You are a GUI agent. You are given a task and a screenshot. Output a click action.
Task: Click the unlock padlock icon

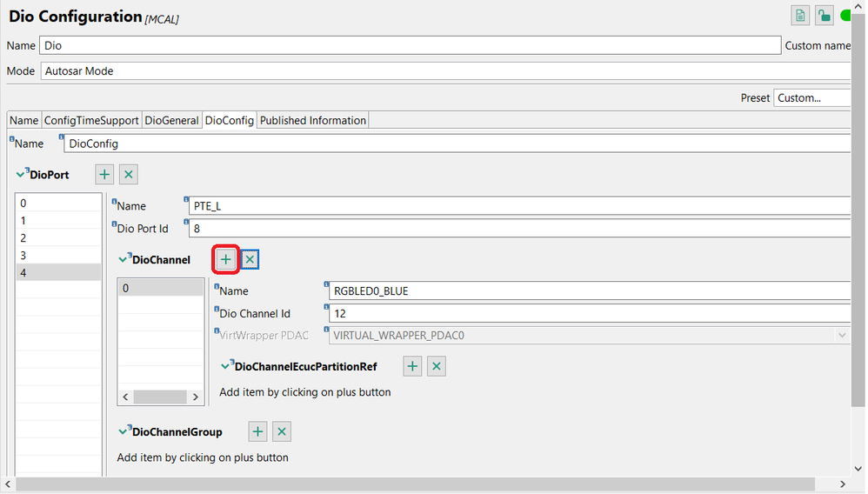pyautogui.click(x=825, y=16)
